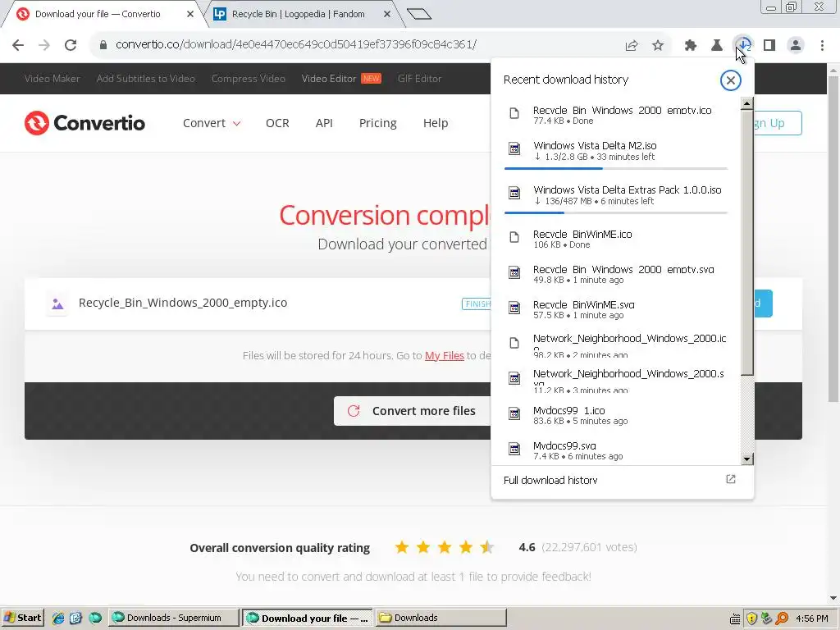Switch to Downloads - Supermium taskbar window
The image size is (840, 630).
click(174, 618)
